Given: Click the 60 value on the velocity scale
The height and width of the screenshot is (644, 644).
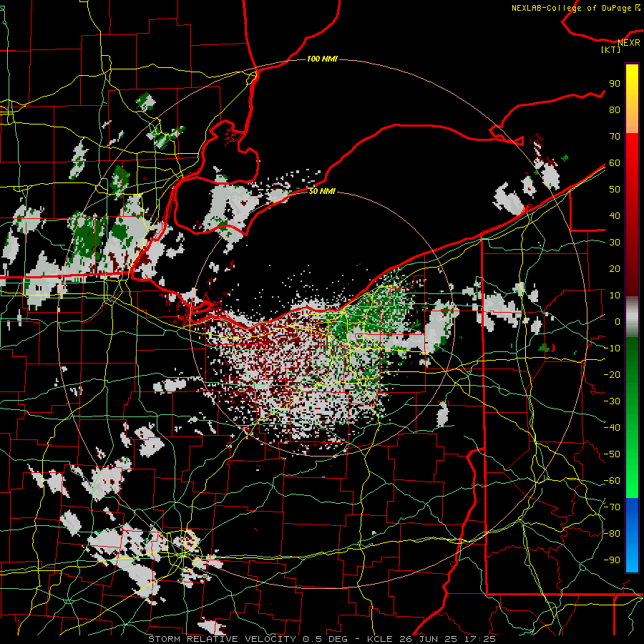Looking at the screenshot, I should click(x=615, y=162).
